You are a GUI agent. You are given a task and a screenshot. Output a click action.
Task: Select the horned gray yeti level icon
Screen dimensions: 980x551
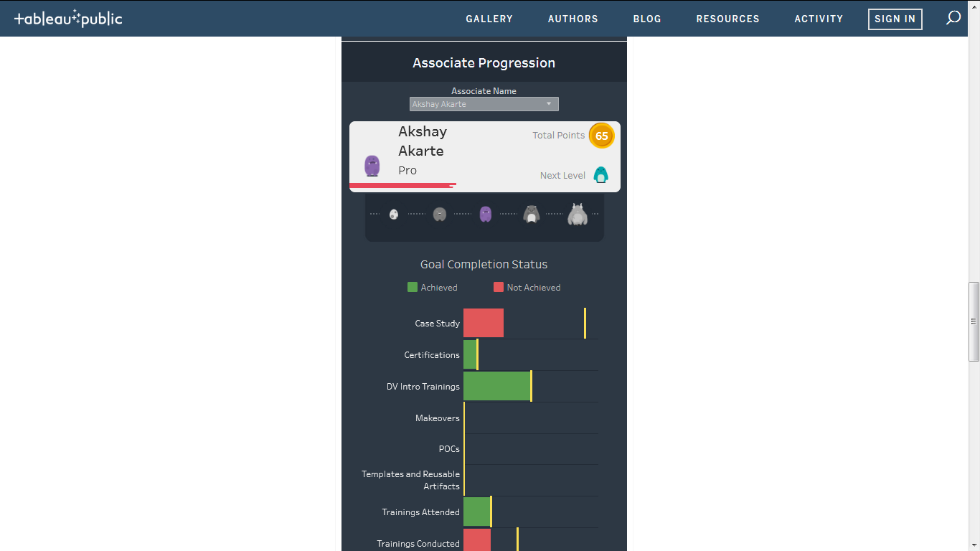[x=578, y=215]
